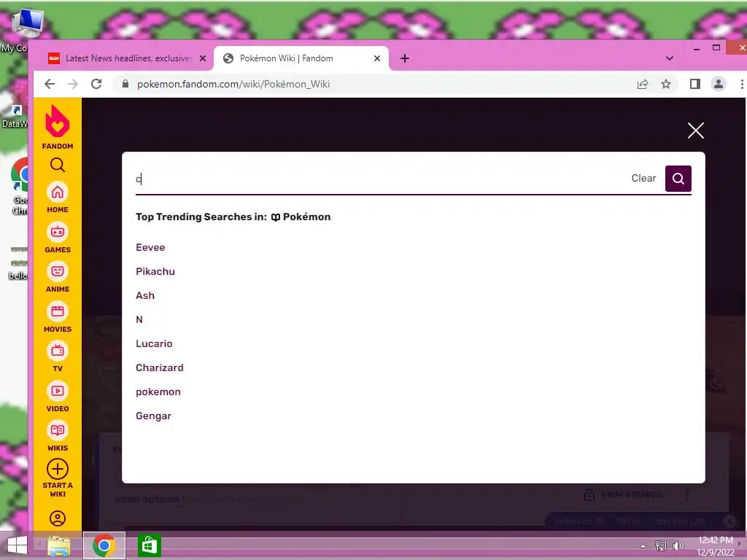
Task: Open the Anime section in the sidebar
Action: click(x=58, y=277)
